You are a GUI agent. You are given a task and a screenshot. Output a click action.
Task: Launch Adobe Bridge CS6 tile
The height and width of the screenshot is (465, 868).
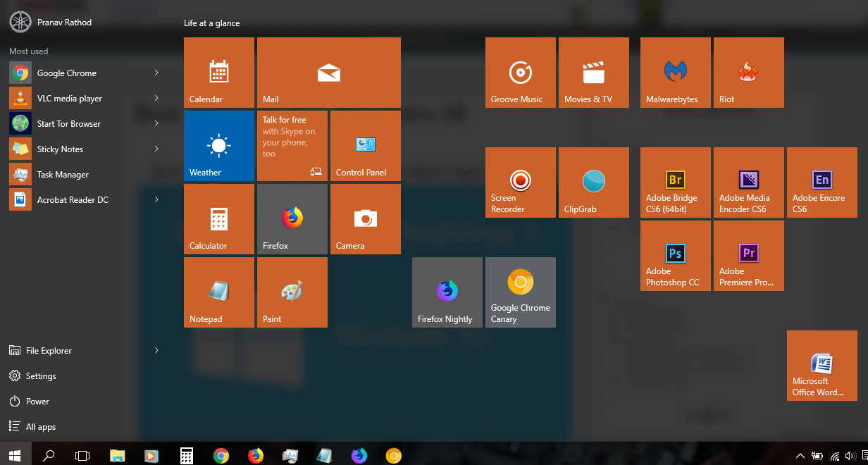pos(676,182)
